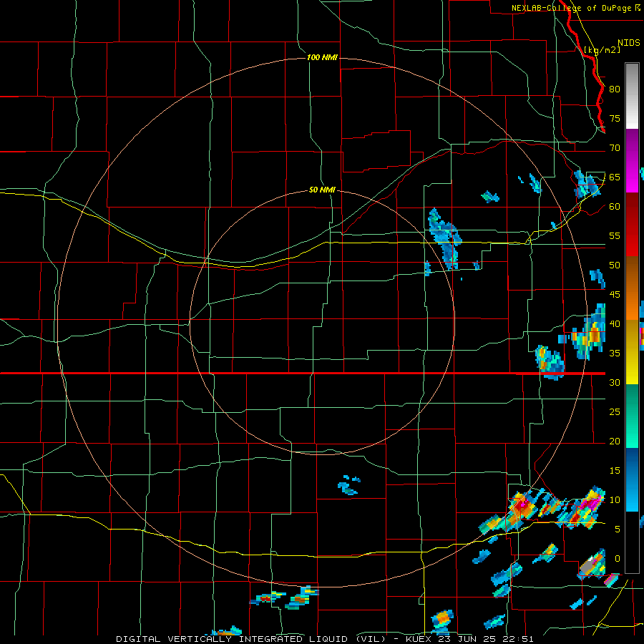Select the green segment of the color bar
This screenshot has width=644, height=644.
click(632, 416)
